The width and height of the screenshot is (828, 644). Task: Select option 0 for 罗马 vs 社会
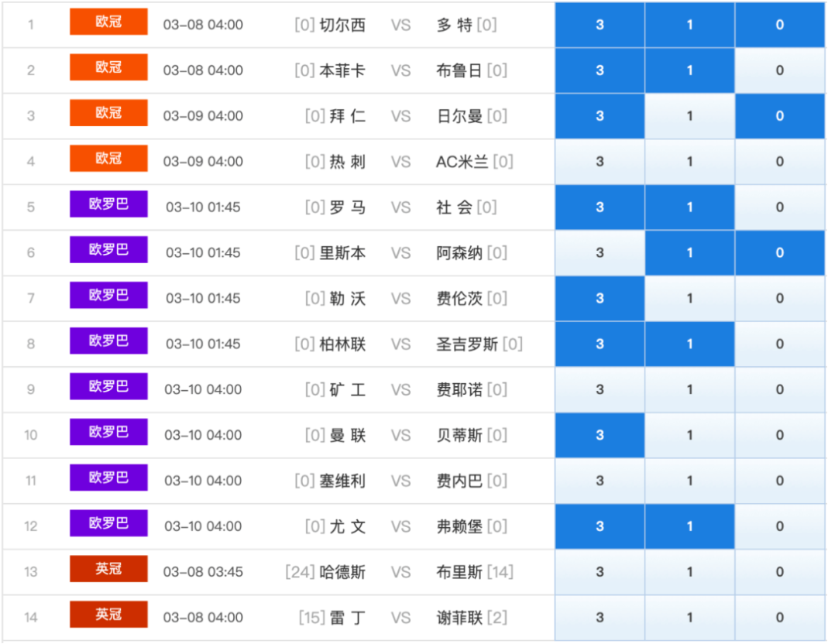[780, 207]
